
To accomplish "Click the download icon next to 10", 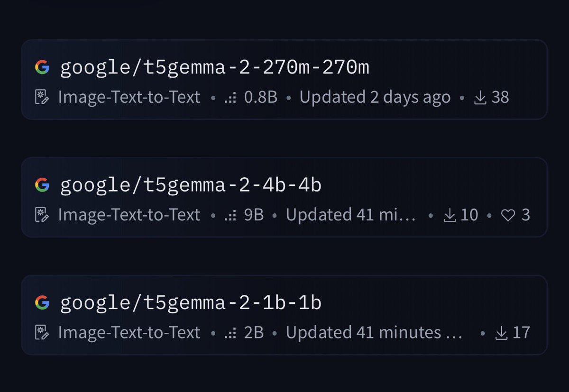I will 449,215.
